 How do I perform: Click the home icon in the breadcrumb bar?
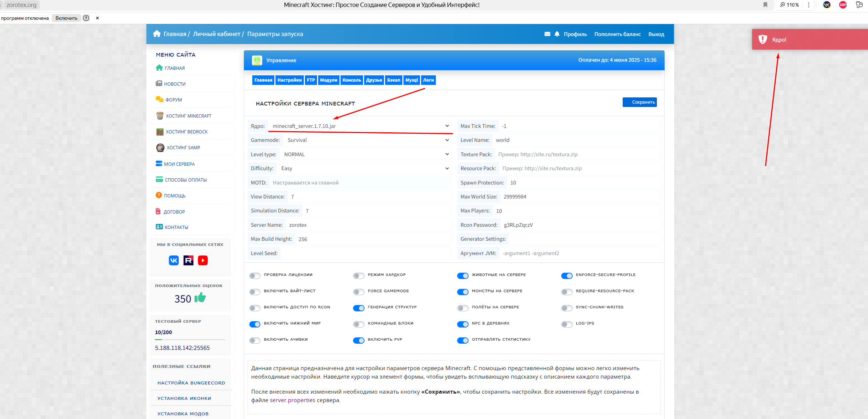point(157,34)
